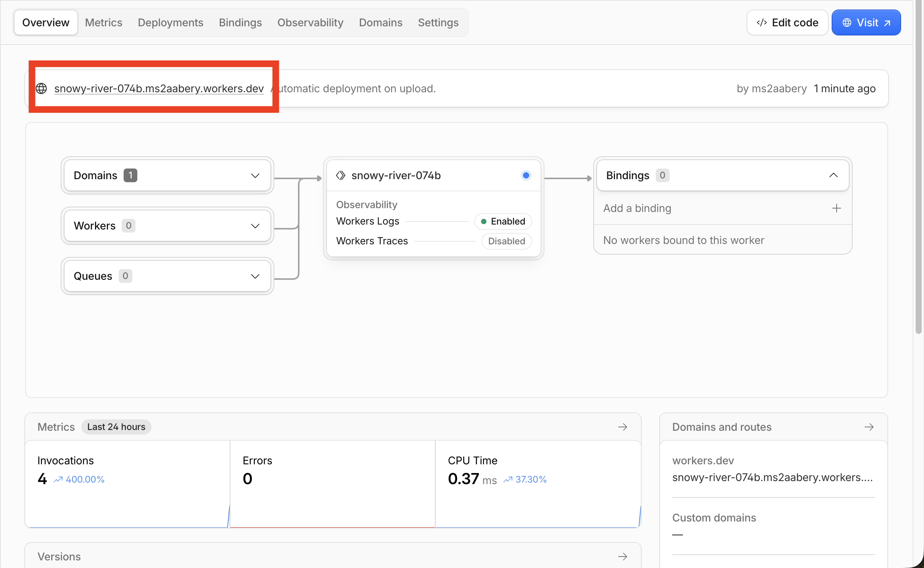Viewport: 924px width, 568px height.
Task: Click the page vertical scrollbar
Action: coord(919,168)
